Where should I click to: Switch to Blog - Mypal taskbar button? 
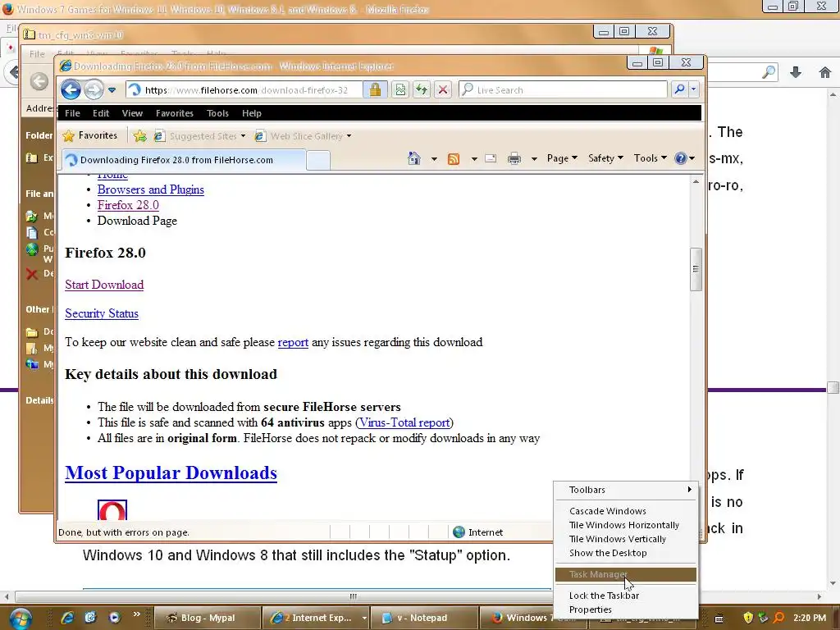tap(208, 618)
